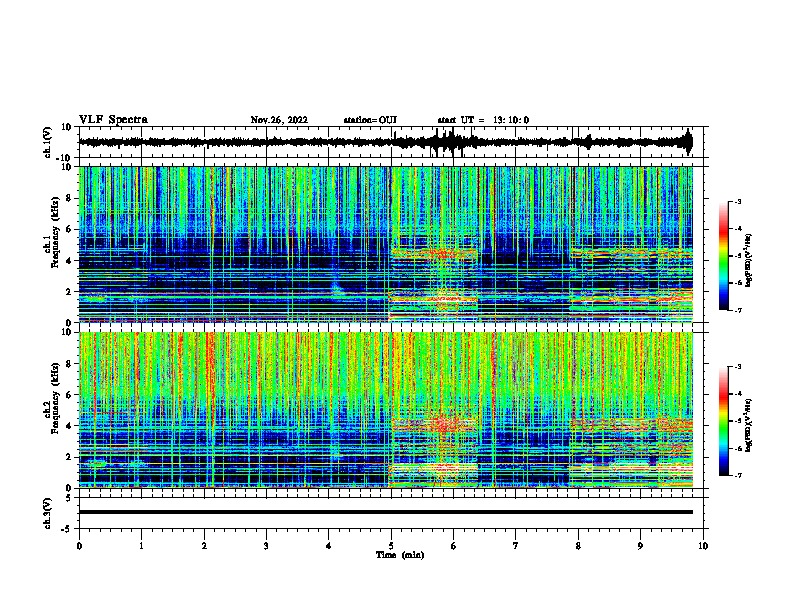Click the ch.1 color bar log(PSD) label
The height and width of the screenshot is (612, 792).
click(749, 260)
